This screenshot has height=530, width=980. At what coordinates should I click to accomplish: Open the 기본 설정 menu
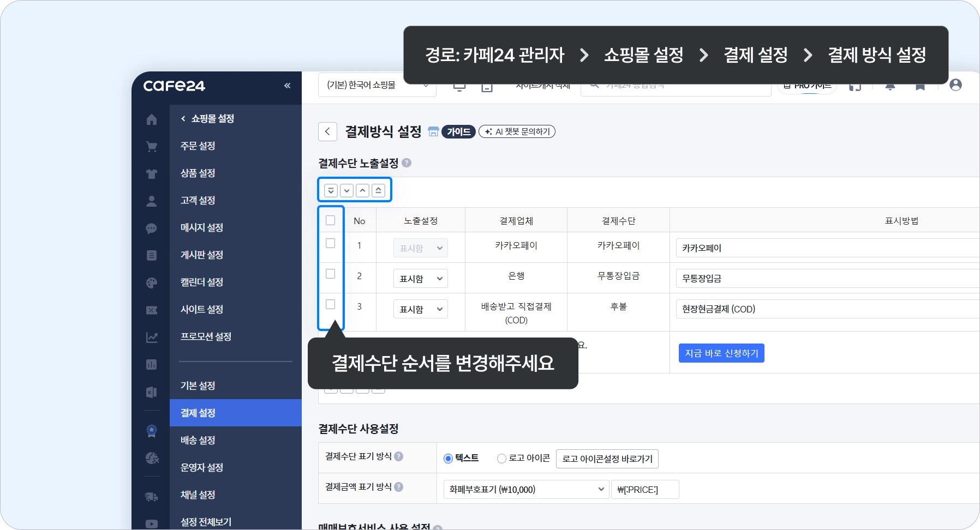[x=198, y=386]
